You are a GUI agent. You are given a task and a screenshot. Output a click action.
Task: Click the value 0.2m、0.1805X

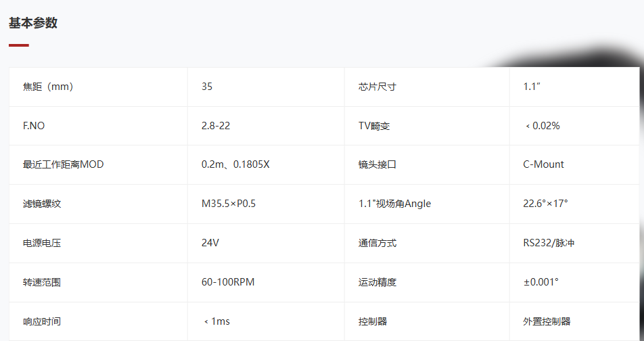coord(235,164)
